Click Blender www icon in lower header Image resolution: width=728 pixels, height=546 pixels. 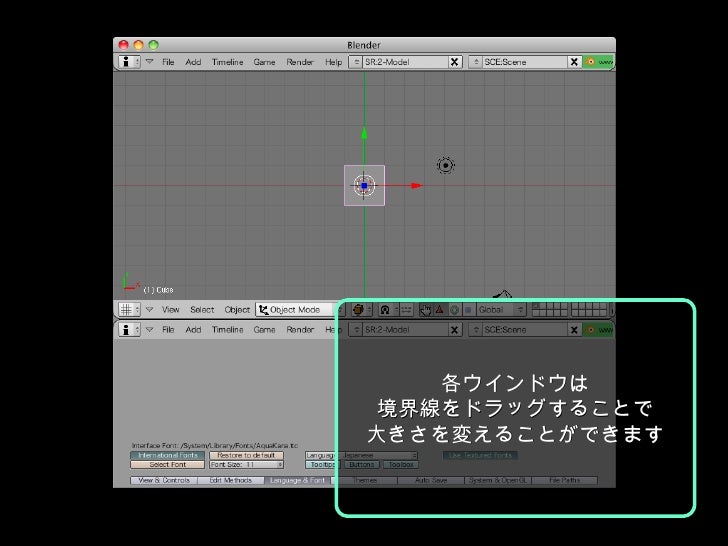point(599,330)
